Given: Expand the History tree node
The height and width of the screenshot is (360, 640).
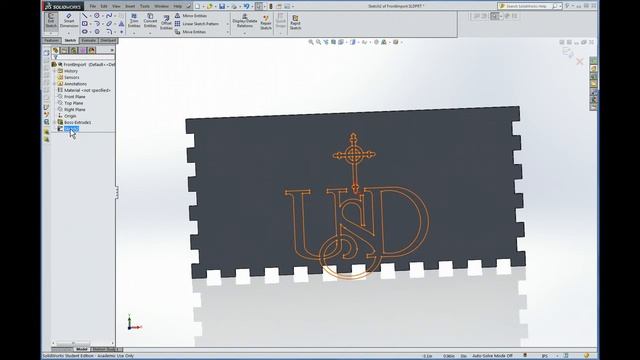Looking at the screenshot, I should [55, 71].
